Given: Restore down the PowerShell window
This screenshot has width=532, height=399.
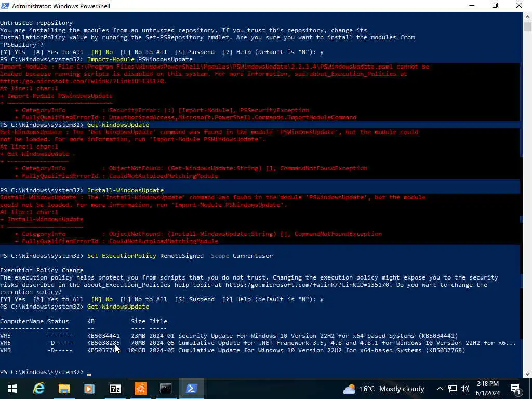Looking at the screenshot, I should tap(495, 6).
